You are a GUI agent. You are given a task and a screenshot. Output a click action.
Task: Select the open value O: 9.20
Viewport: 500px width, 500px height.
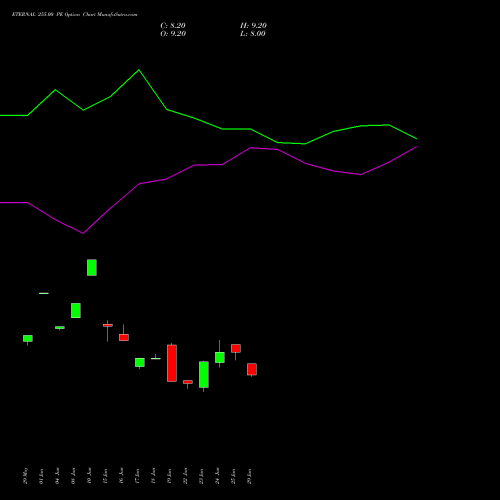(x=173, y=34)
